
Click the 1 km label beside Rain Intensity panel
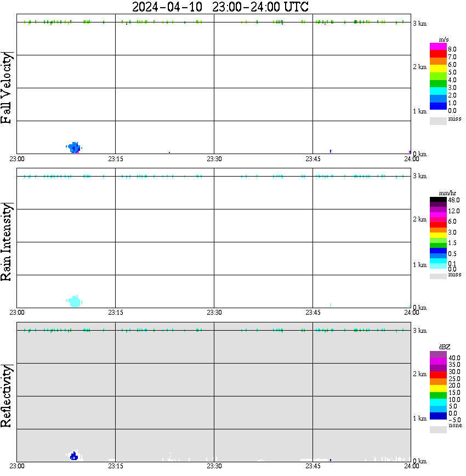[x=420, y=265]
